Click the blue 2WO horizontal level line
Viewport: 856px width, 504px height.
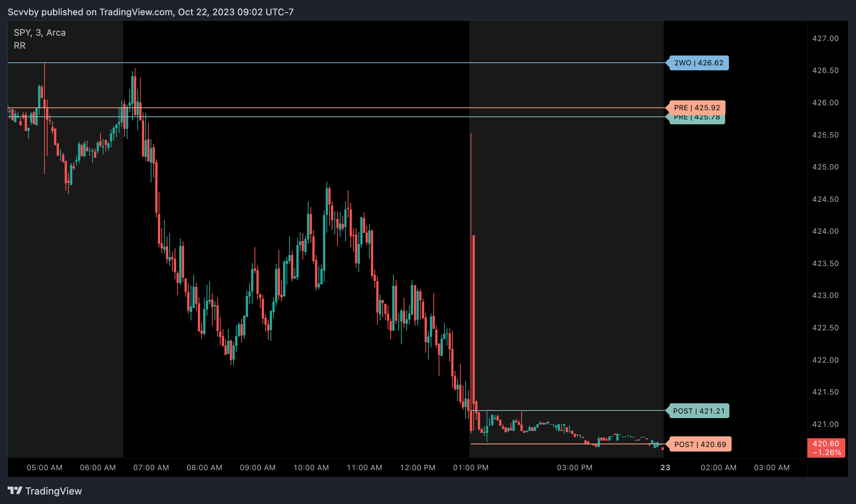point(337,63)
